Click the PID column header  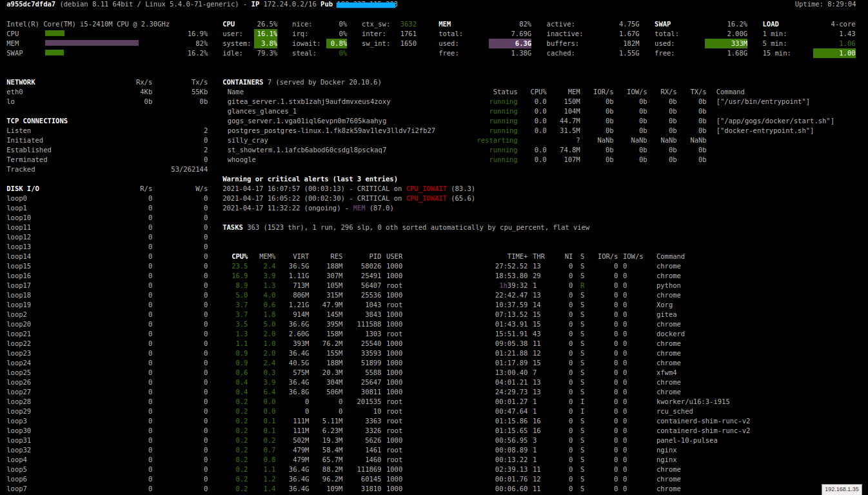[375, 256]
